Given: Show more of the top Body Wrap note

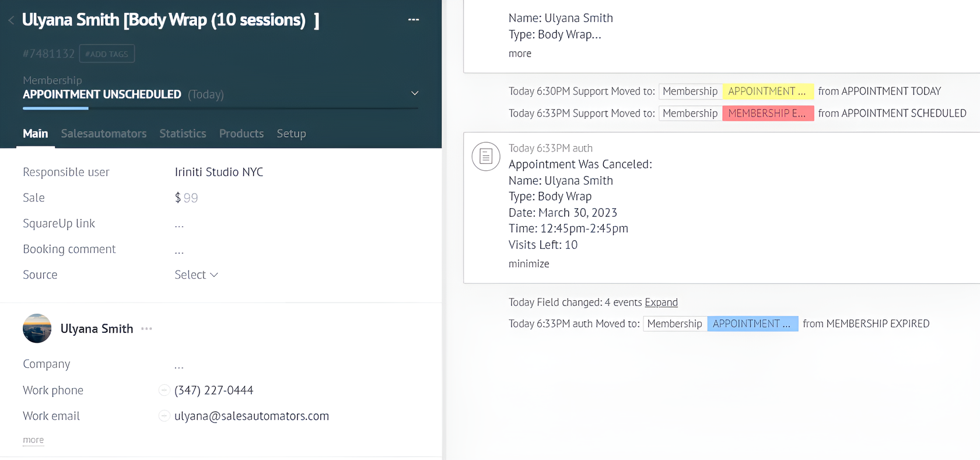Looking at the screenshot, I should click(520, 54).
